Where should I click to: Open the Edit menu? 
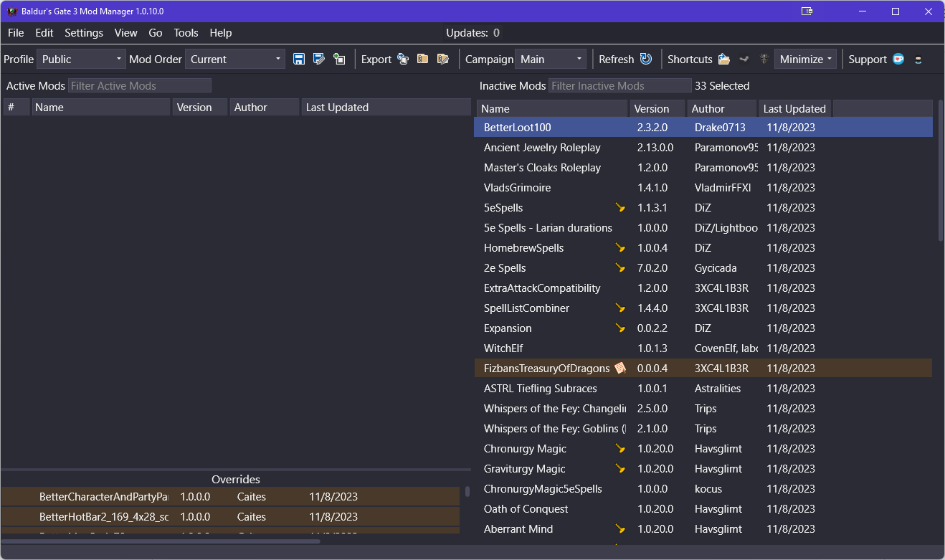click(x=44, y=33)
